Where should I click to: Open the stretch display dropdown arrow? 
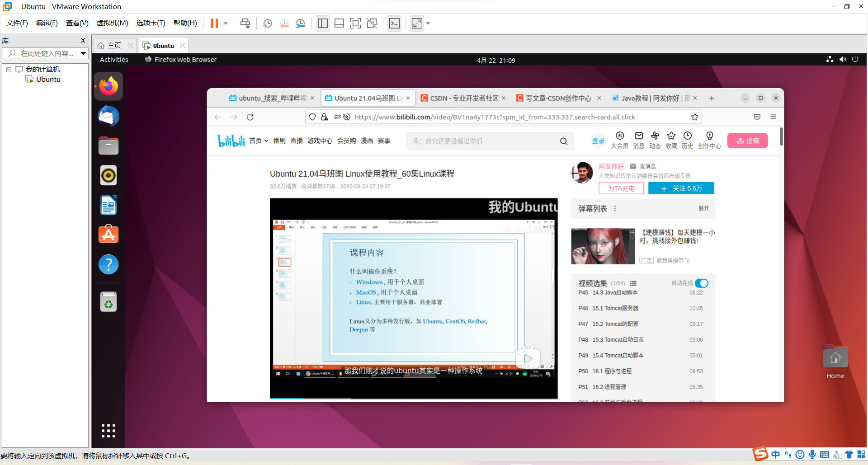pyautogui.click(x=428, y=23)
